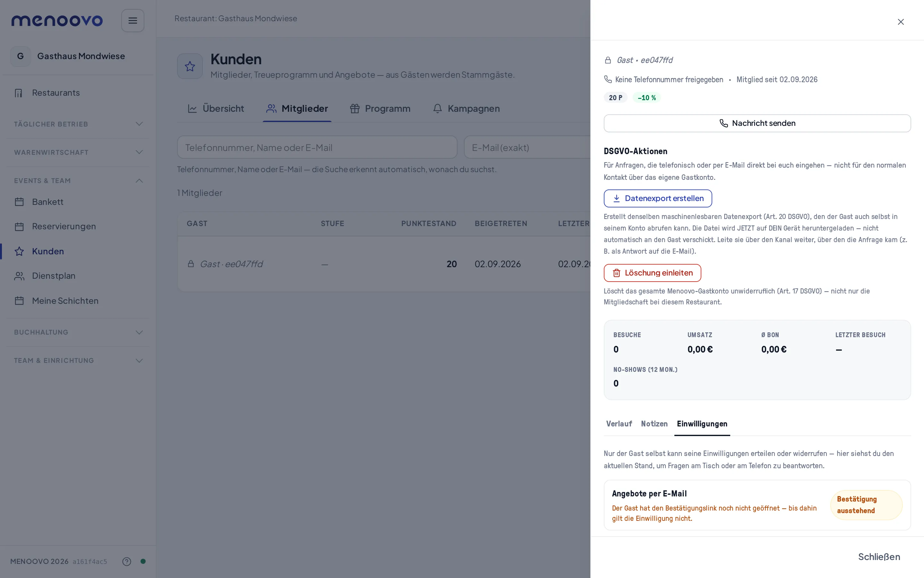Click the green status dot in footer
Image resolution: width=924 pixels, height=578 pixels.
tap(143, 561)
